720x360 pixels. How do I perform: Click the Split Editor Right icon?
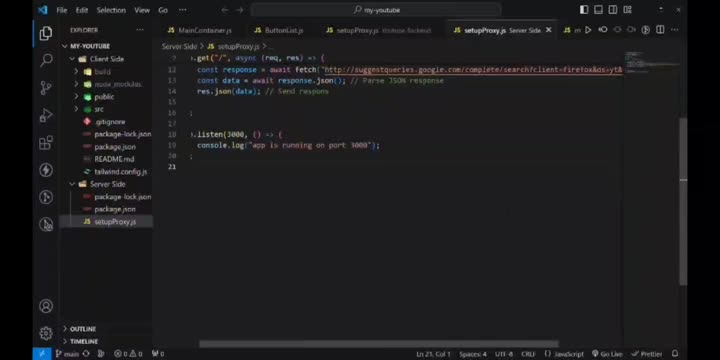pos(660,30)
